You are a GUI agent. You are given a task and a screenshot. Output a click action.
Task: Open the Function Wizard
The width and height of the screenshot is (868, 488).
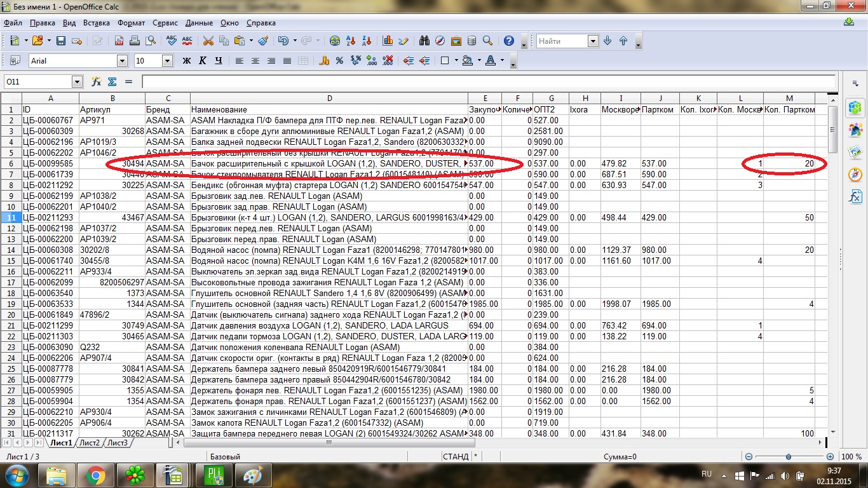[97, 82]
